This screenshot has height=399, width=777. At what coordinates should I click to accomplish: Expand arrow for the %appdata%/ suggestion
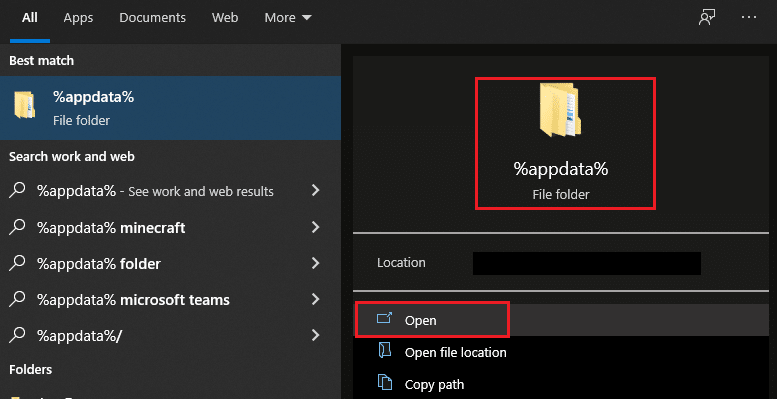coord(315,336)
